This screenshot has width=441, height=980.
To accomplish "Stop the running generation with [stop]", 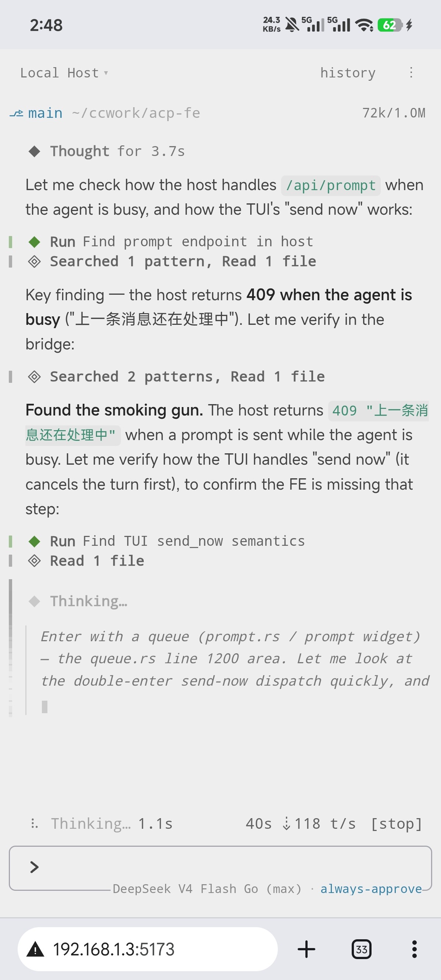I will coord(397,824).
